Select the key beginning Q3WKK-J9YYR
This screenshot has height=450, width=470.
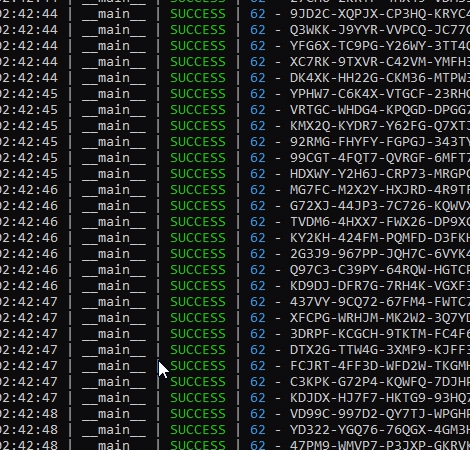(380, 30)
